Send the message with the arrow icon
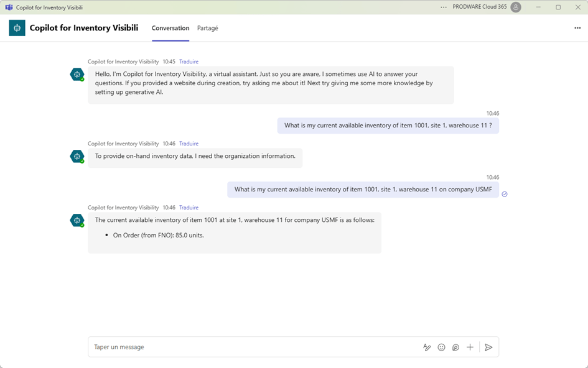The image size is (588, 368). (x=488, y=347)
